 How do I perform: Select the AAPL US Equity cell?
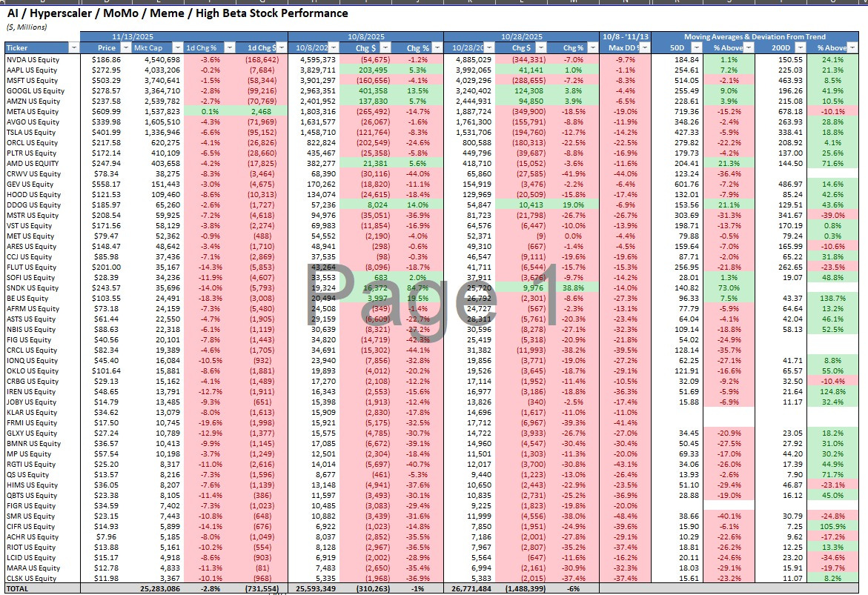click(43, 70)
